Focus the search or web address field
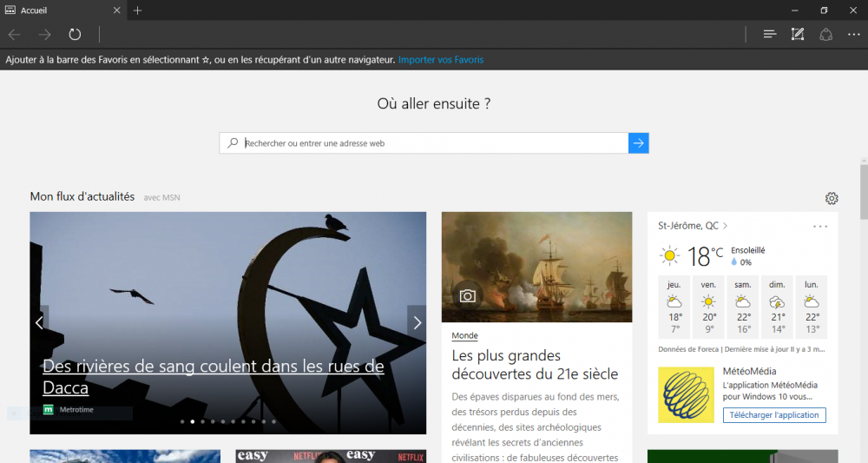This screenshot has height=463, width=868. pos(436,142)
